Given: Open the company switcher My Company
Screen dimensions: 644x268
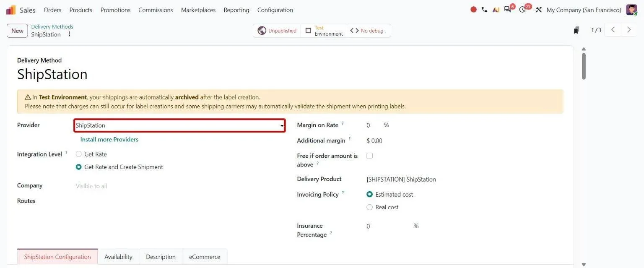Looking at the screenshot, I should [584, 10].
